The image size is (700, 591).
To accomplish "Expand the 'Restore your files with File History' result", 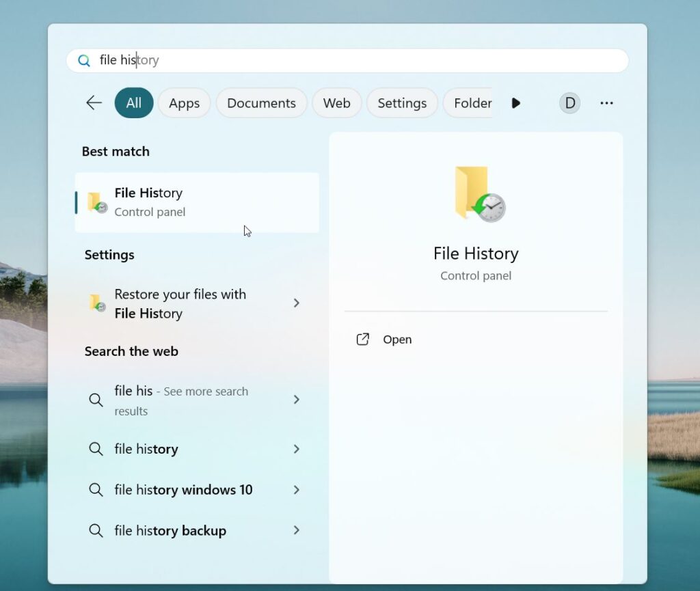I will [296, 303].
